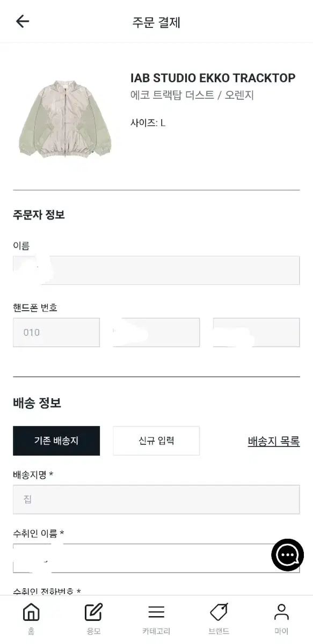Tap the IAB STUDIO EKKO TRACKTOP title
The width and height of the screenshot is (313, 644).
[x=213, y=78]
